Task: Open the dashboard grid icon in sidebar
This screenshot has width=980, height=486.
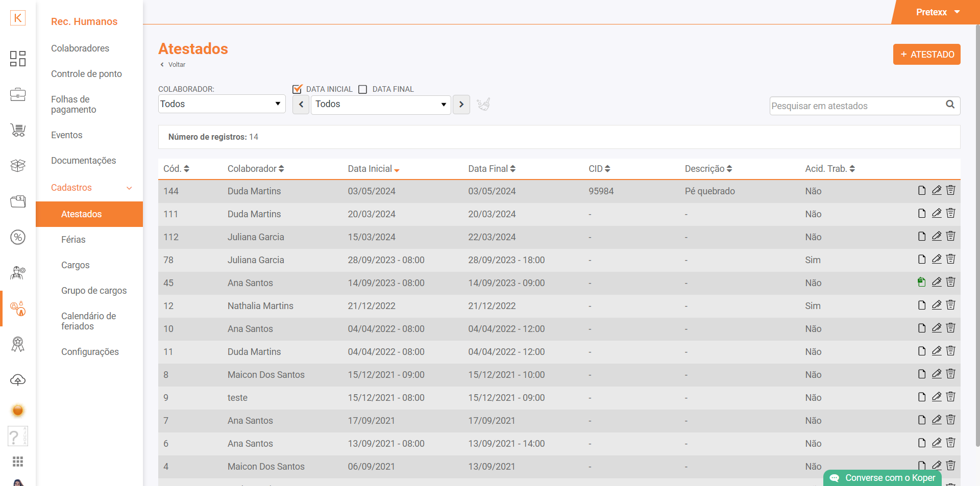Action: 18,59
